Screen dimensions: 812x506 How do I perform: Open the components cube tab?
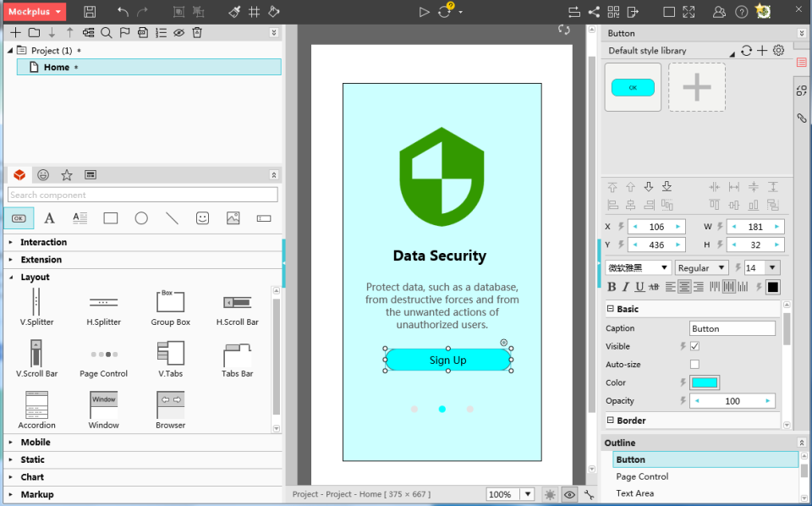pos(19,175)
